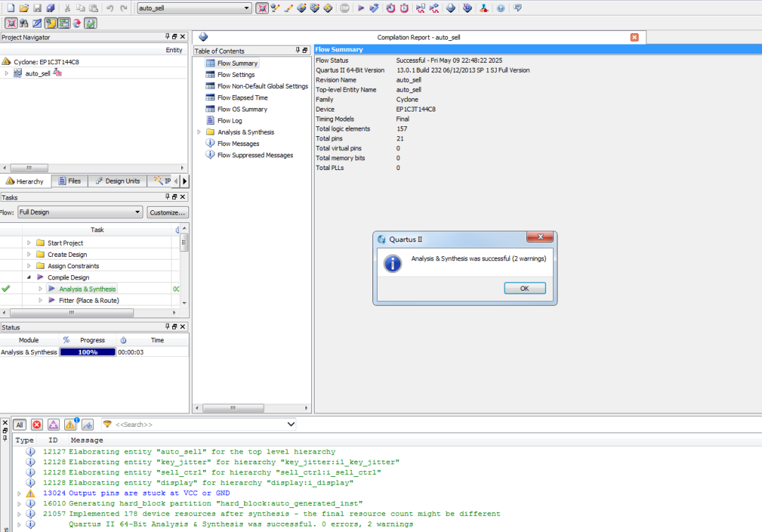Click the binoculars Find icon

(24, 23)
